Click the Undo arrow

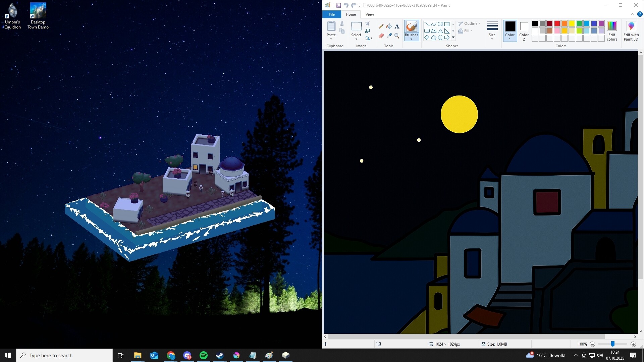[346, 5]
